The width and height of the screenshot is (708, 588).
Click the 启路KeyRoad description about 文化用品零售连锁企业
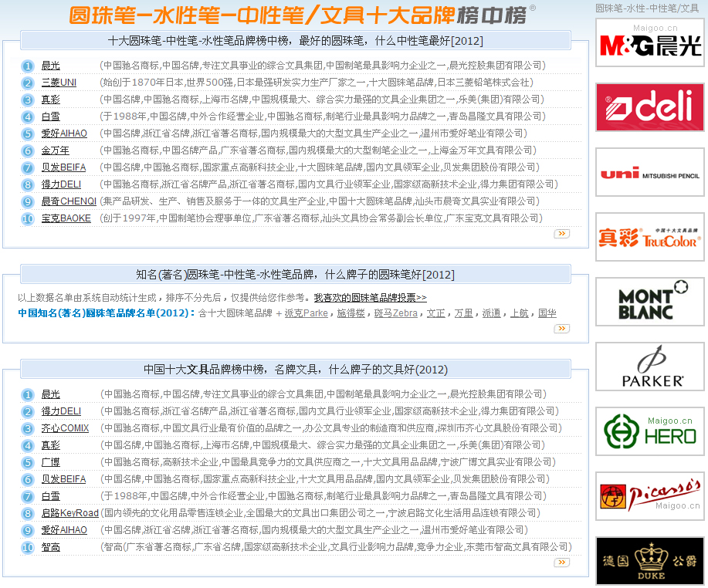point(320,513)
